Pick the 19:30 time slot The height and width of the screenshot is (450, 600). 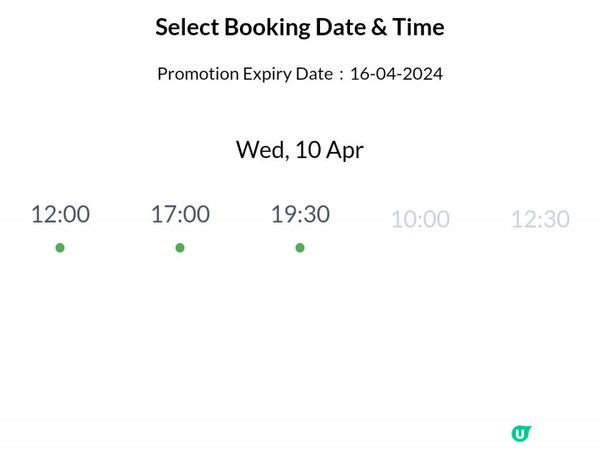pos(300,214)
